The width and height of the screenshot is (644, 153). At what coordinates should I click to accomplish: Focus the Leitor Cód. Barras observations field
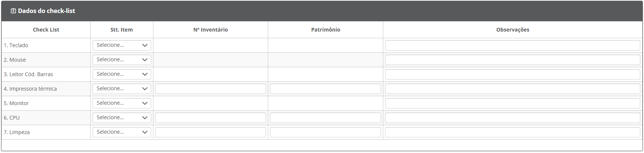[x=513, y=74]
